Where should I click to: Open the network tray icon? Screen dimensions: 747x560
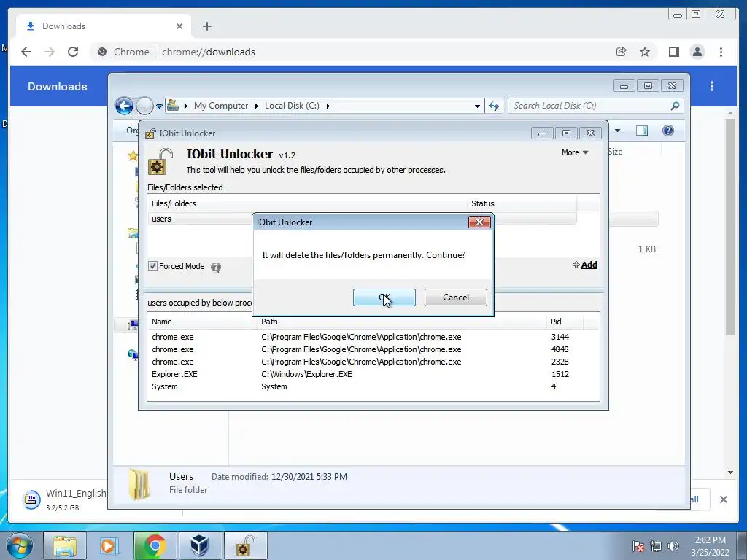[x=656, y=546]
